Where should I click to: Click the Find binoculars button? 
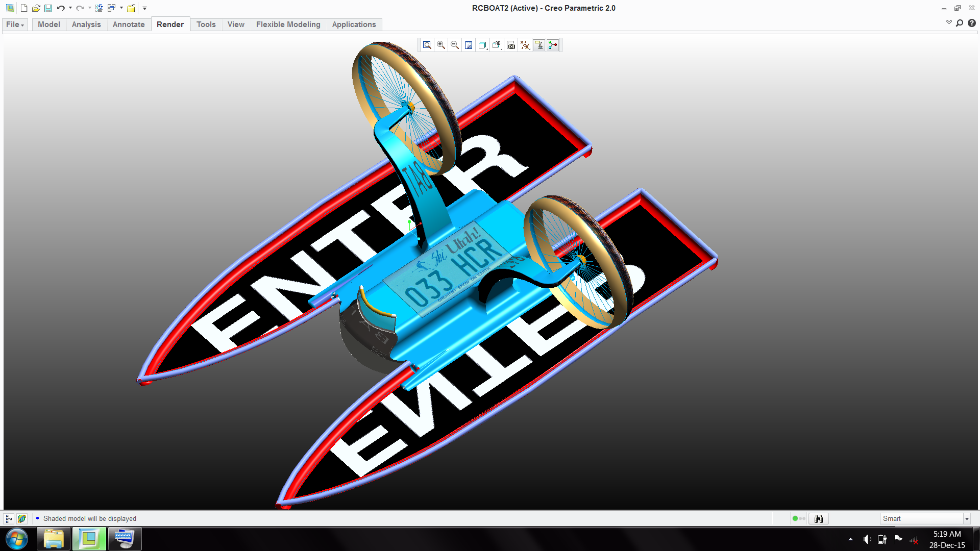819,519
